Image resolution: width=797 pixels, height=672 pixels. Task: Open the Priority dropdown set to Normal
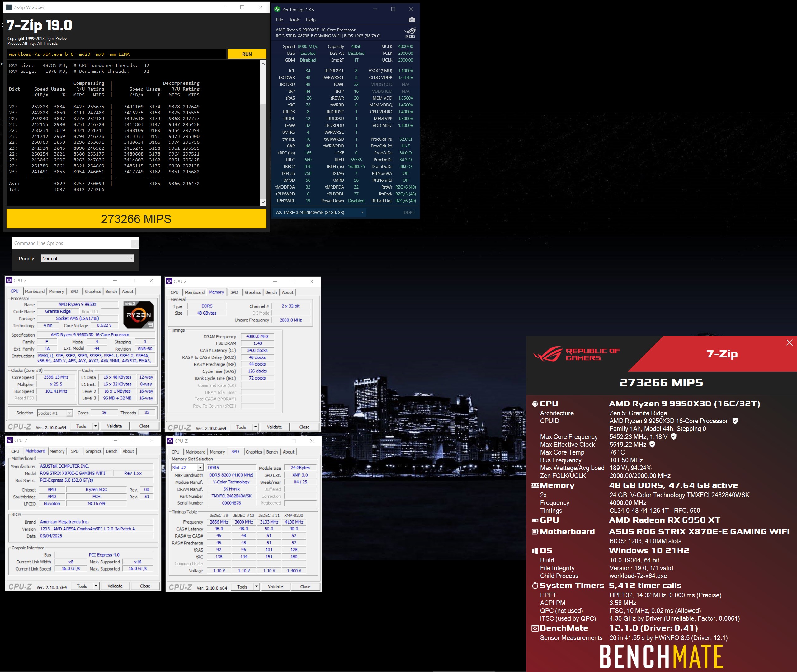[87, 259]
